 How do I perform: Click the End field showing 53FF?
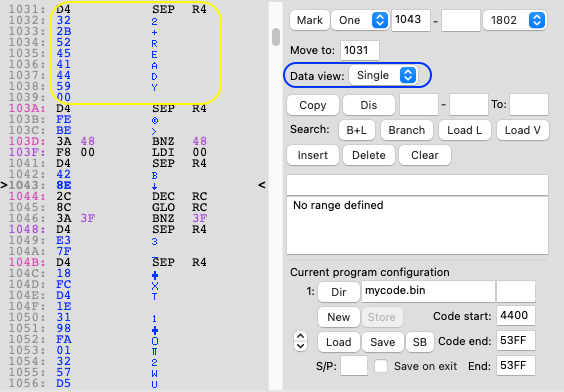coord(515,365)
